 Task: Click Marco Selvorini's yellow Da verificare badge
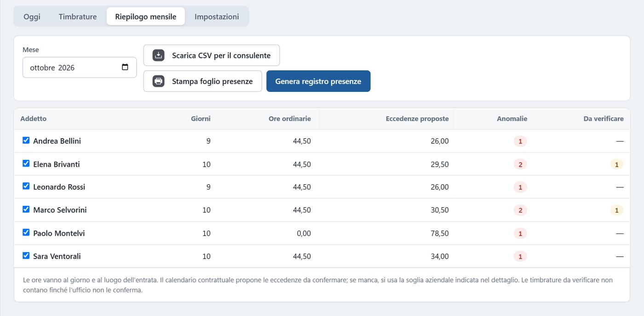[x=617, y=210]
